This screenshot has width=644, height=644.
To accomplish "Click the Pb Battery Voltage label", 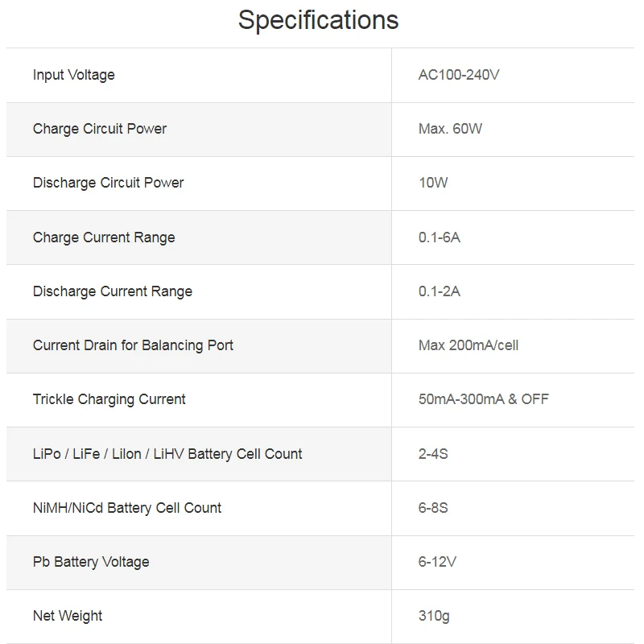I will click(91, 562).
